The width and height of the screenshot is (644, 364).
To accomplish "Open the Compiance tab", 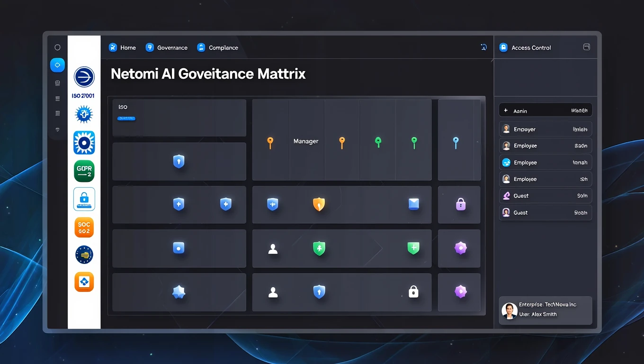I will 218,47.
